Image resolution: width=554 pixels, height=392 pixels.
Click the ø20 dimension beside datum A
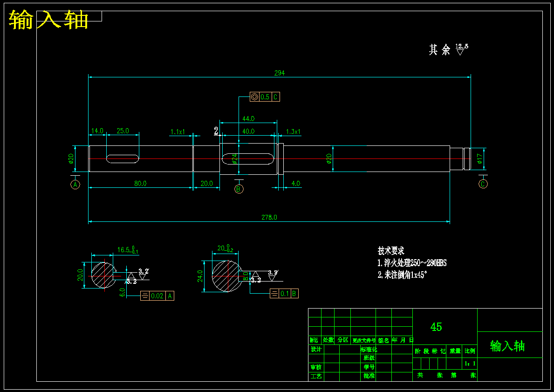(x=71, y=159)
